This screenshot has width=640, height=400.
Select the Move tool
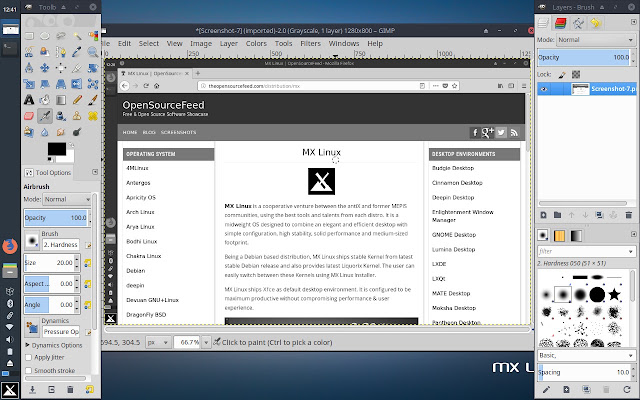[x=45, y=68]
